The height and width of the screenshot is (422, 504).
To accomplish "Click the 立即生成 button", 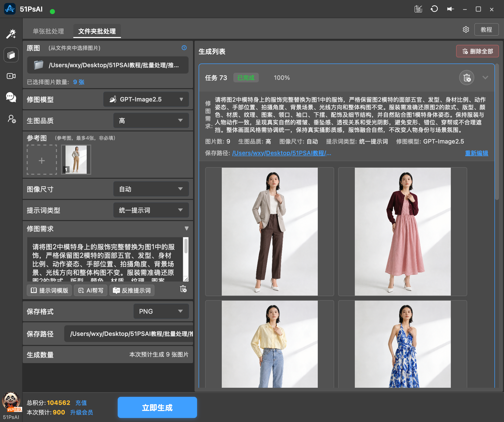I will coord(157,407).
